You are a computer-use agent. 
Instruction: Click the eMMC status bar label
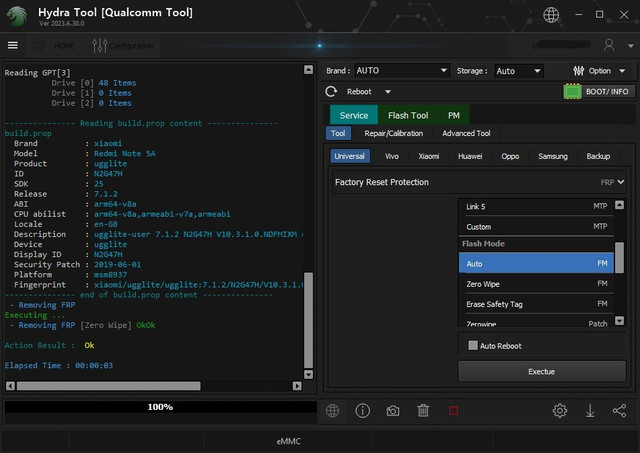click(288, 441)
